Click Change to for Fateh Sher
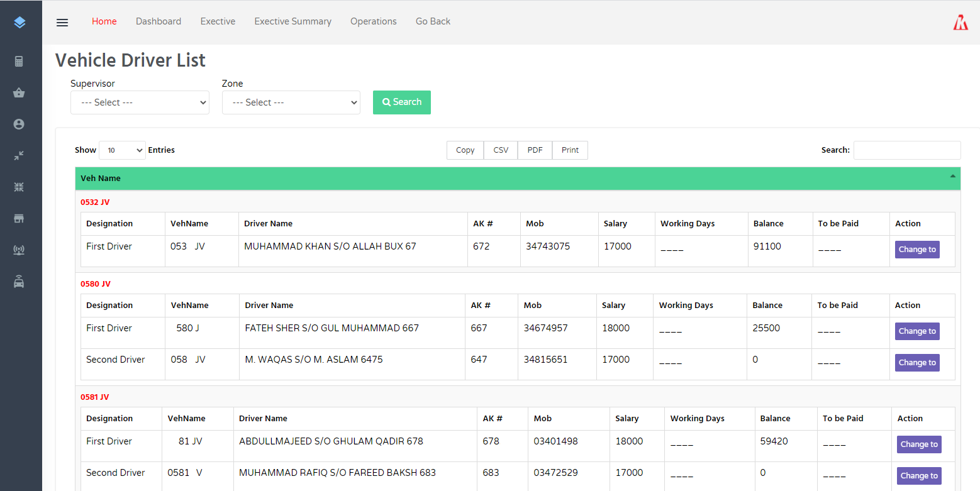The width and height of the screenshot is (980, 491). (917, 331)
